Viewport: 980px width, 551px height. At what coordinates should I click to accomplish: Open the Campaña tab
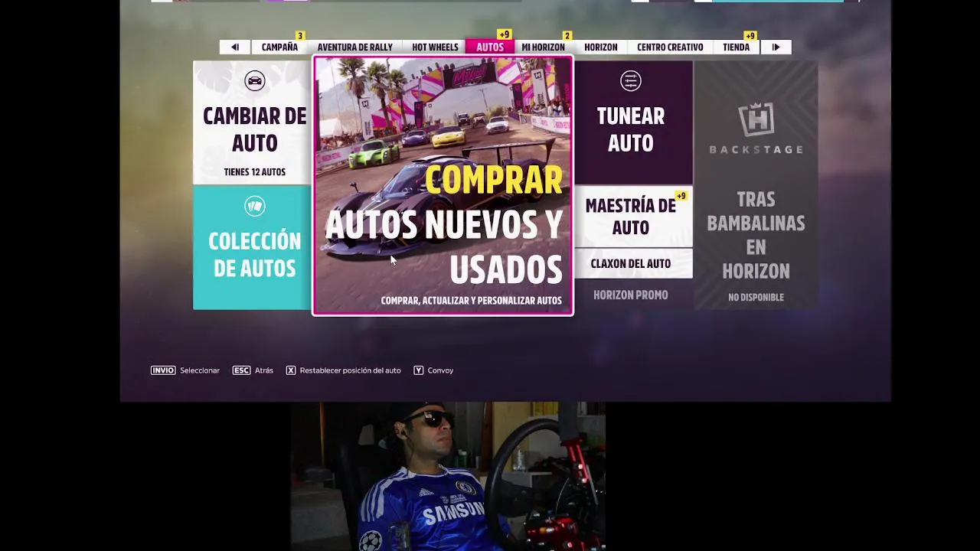tap(279, 47)
